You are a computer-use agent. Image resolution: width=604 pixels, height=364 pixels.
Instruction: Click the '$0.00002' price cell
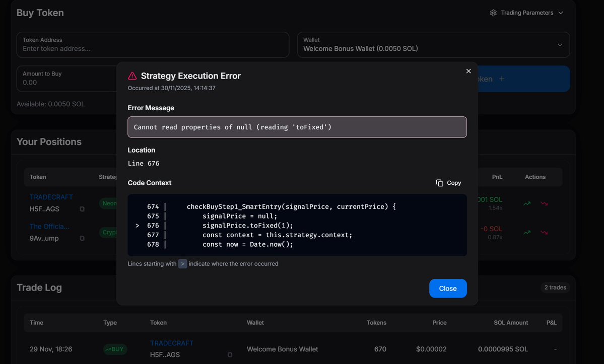431,349
